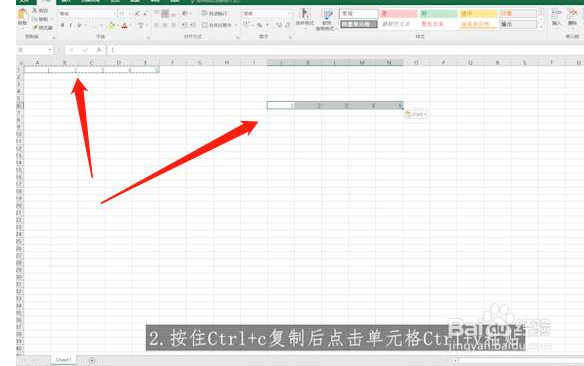Image resolution: width=584 pixels, height=366 pixels.
Task: Open the font name dropdown
Action: [114, 14]
